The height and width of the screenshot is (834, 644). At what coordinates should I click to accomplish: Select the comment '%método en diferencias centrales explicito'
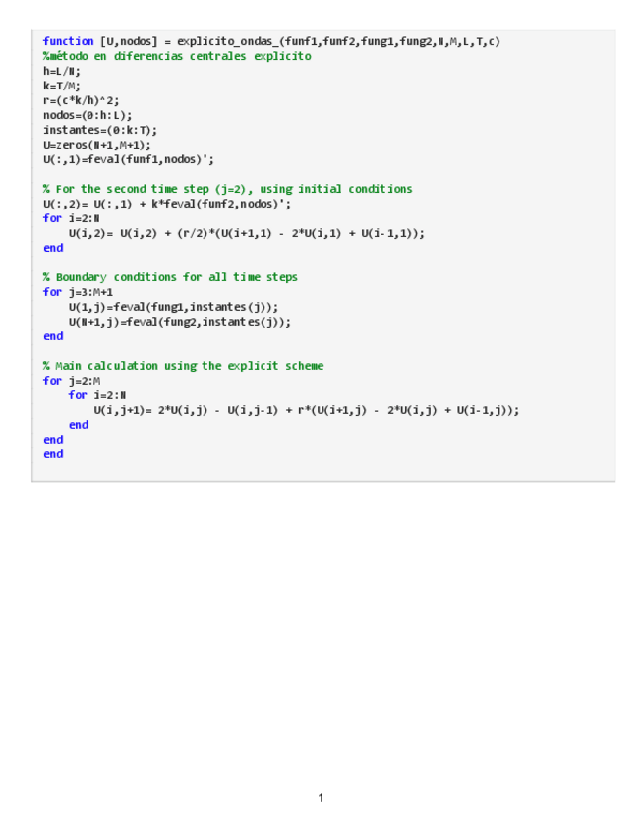pos(177,56)
